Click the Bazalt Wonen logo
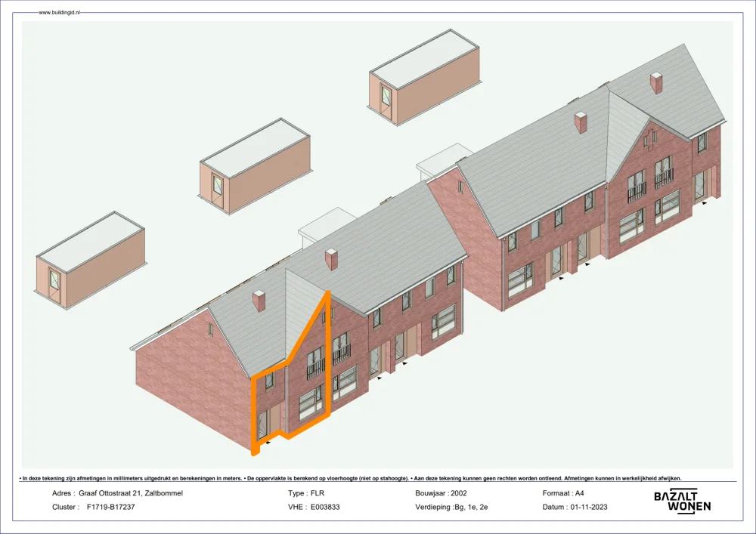This screenshot has height=534, width=756. coord(681,500)
